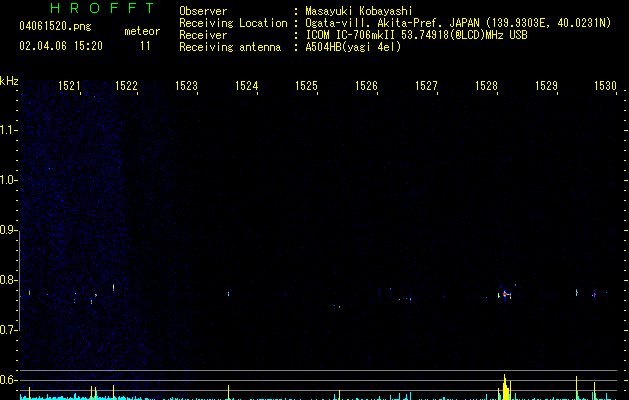Click the ICOM IC-706mkII receiver text
This screenshot has height=400, width=629.
pos(416,35)
